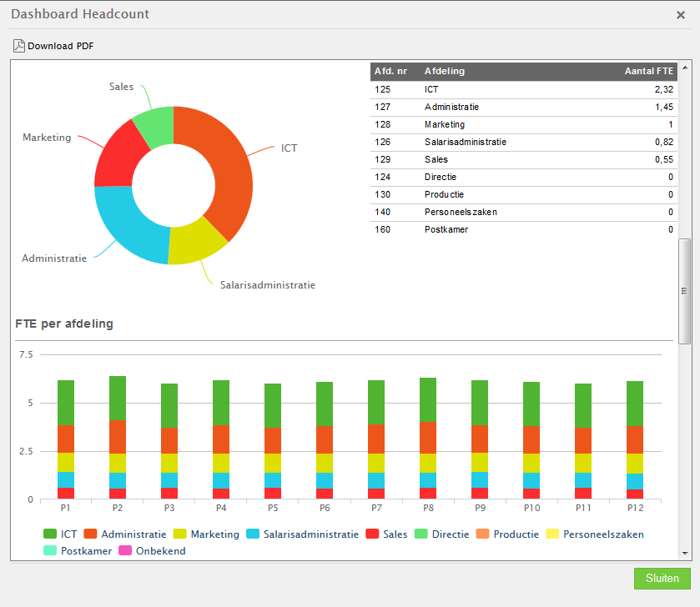Sort table by Afdeling column header
This screenshot has height=607, width=700.
coord(445,72)
